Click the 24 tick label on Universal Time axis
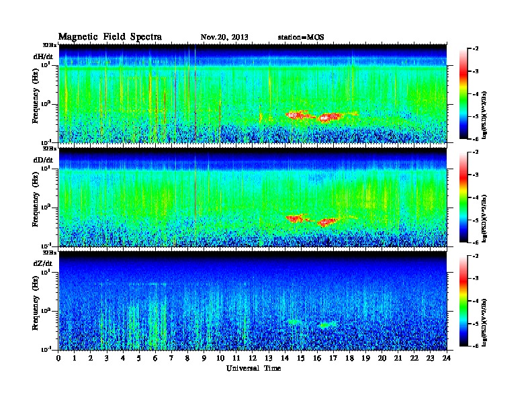 click(x=447, y=359)
